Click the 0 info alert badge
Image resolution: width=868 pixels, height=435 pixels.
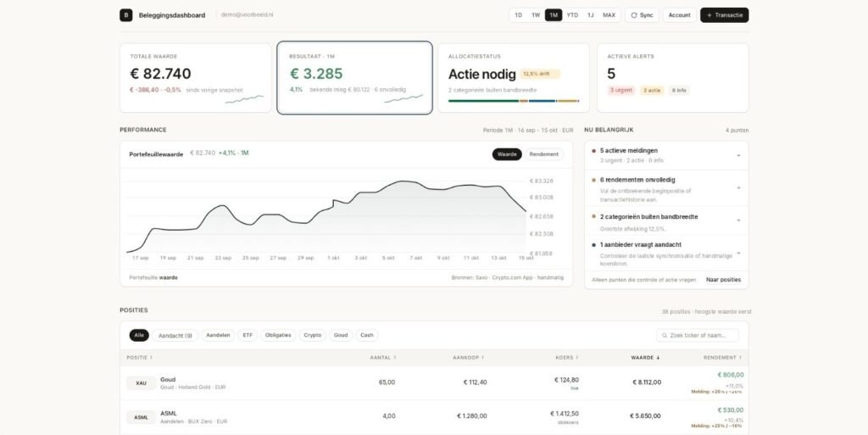pyautogui.click(x=679, y=90)
